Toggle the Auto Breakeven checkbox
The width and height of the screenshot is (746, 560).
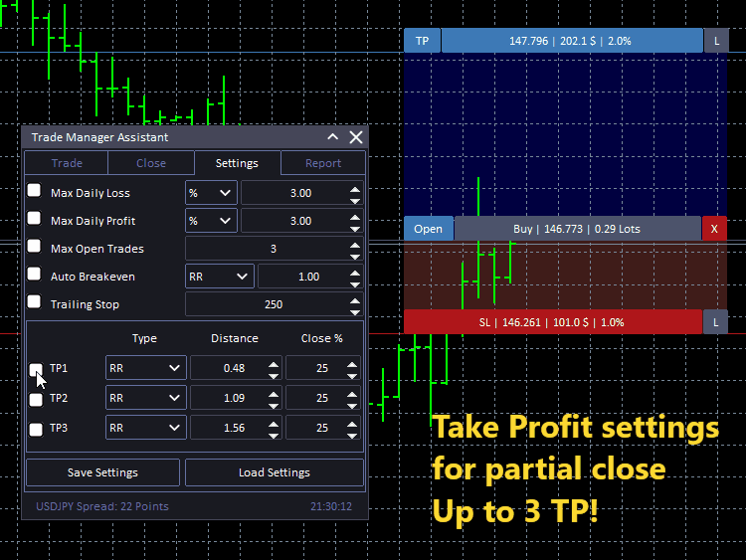pyautogui.click(x=34, y=275)
